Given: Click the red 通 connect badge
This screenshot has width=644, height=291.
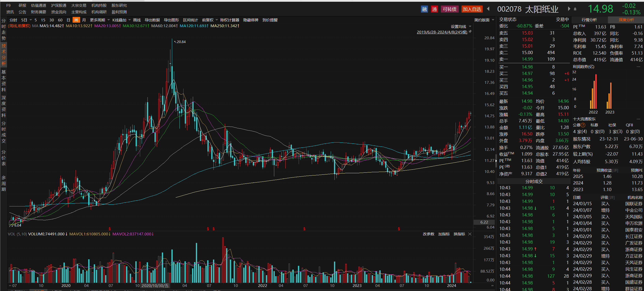Looking at the screenshot, I should [434, 9].
